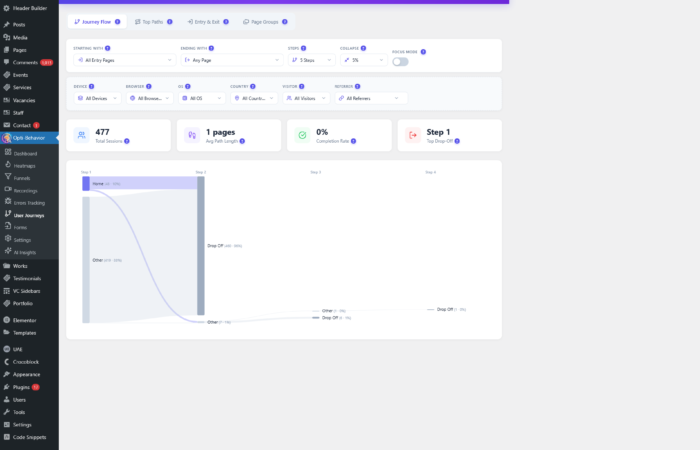Click info icon beside Page Groups tab
The image size is (700, 450).
pos(285,22)
